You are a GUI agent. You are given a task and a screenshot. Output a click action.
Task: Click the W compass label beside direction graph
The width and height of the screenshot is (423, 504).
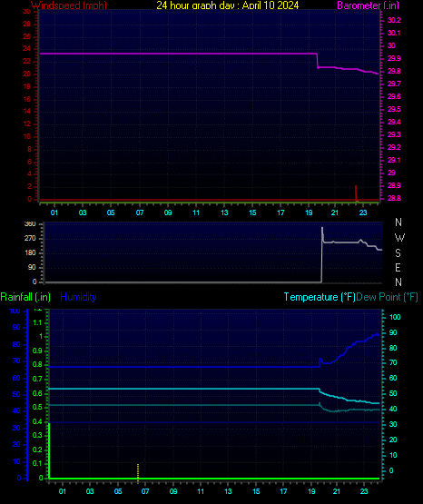pyautogui.click(x=399, y=238)
